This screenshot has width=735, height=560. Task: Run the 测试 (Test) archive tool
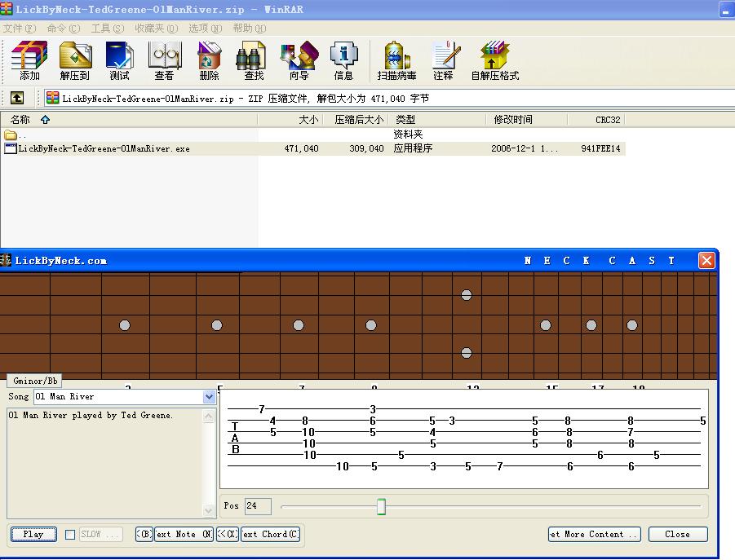pyautogui.click(x=119, y=62)
